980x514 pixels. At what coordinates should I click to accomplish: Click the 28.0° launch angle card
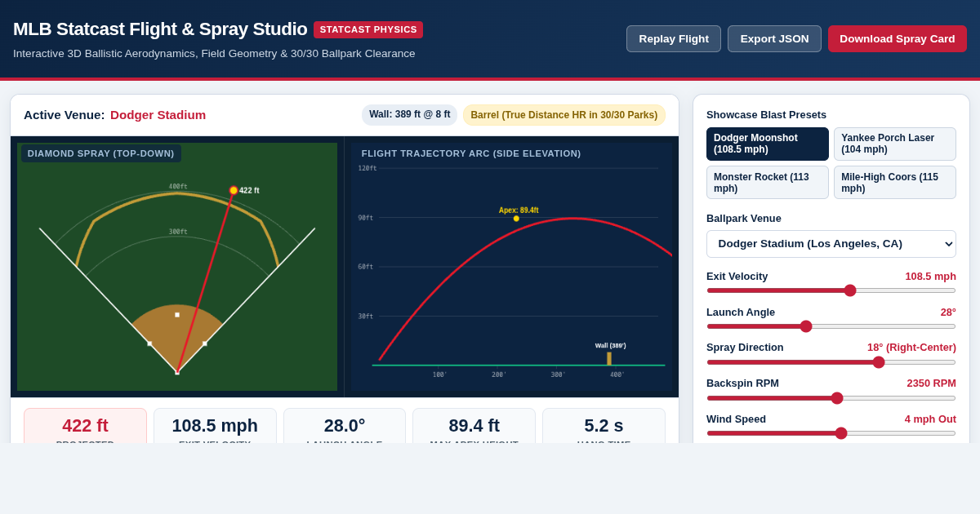345,426
